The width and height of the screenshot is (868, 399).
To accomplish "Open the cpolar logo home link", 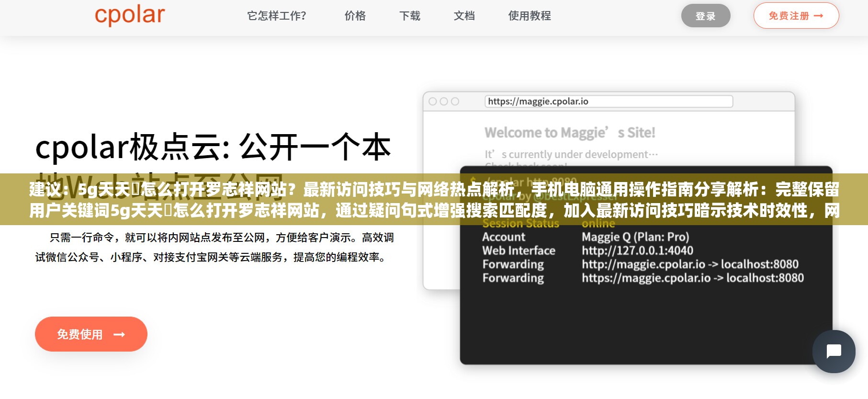I will pos(130,15).
